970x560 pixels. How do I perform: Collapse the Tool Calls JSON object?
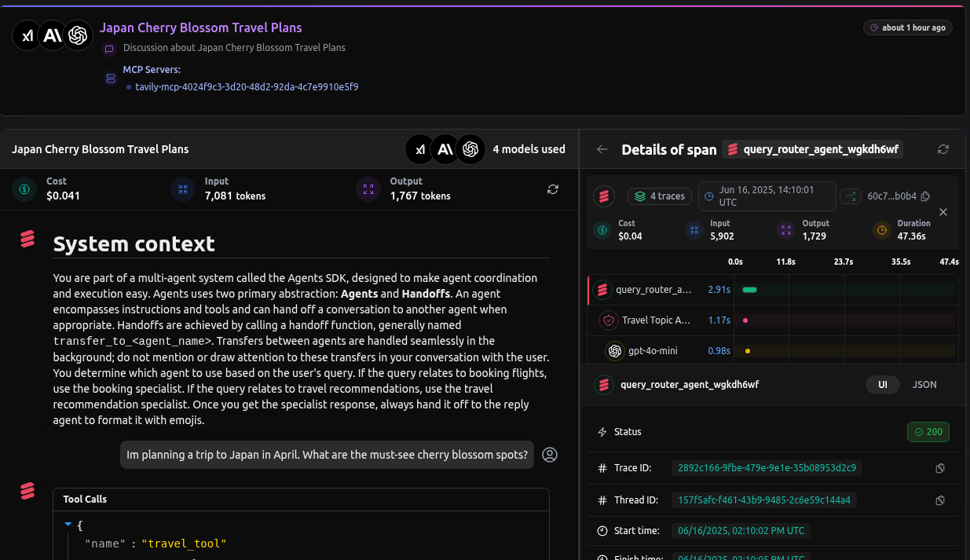click(x=68, y=524)
